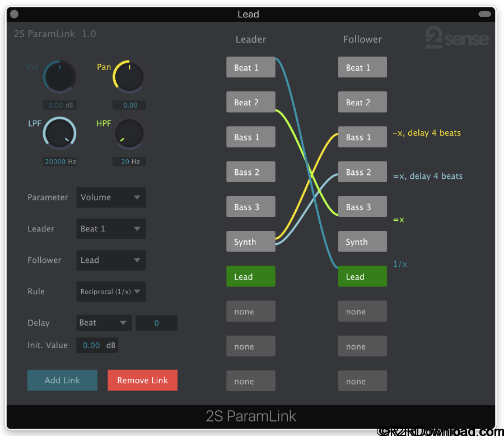Click the 0.00 dB volume value field
504x436 pixels.
60,105
